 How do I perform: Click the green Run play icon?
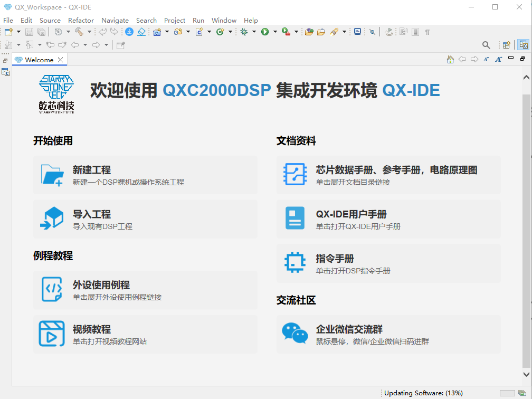coord(265,32)
